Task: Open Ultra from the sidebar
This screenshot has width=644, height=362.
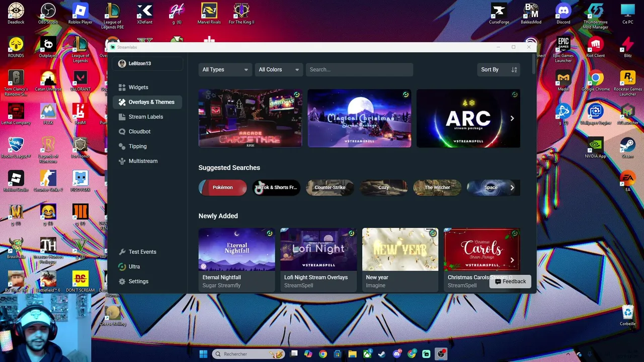Action: (134, 266)
